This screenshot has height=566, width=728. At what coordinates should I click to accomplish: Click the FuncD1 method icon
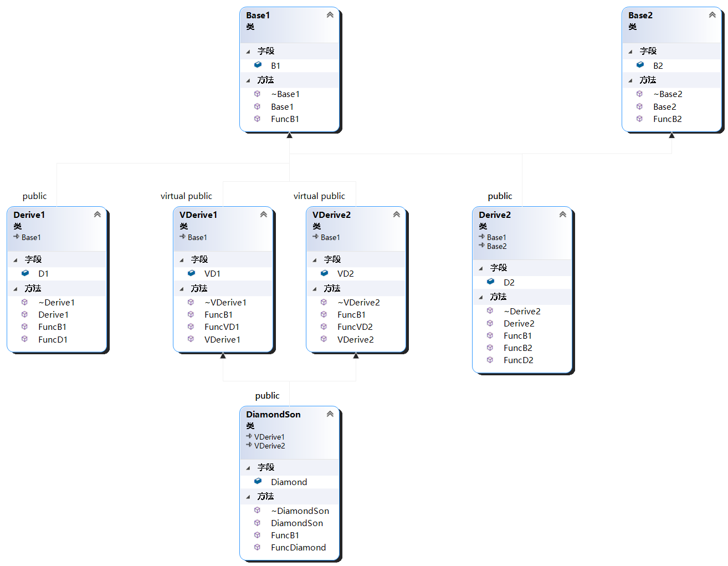click(24, 339)
